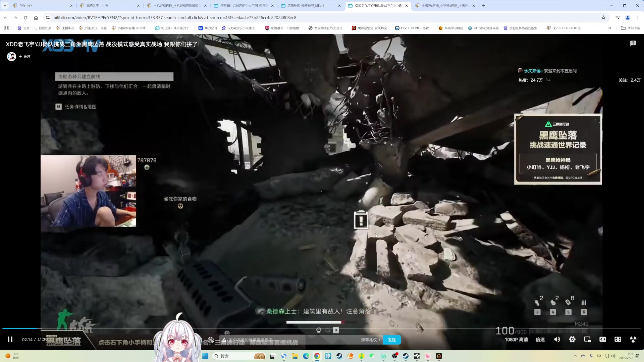Open the tab search dropdown
This screenshot has width=644, height=362.
[5, 6]
